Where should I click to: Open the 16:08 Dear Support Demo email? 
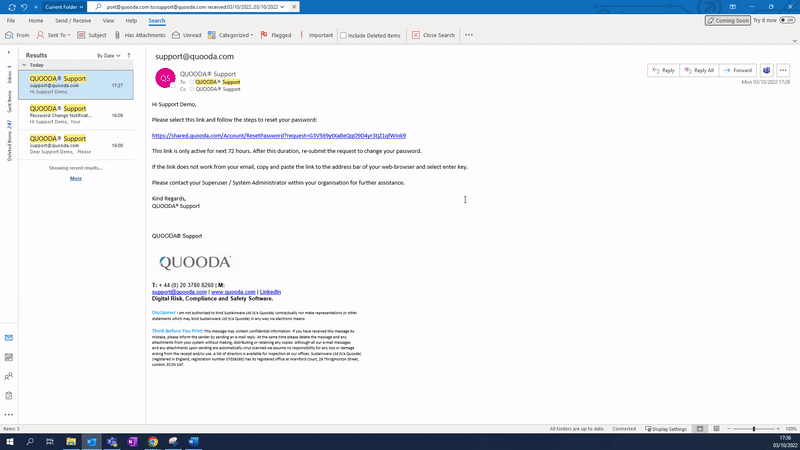pos(76,145)
